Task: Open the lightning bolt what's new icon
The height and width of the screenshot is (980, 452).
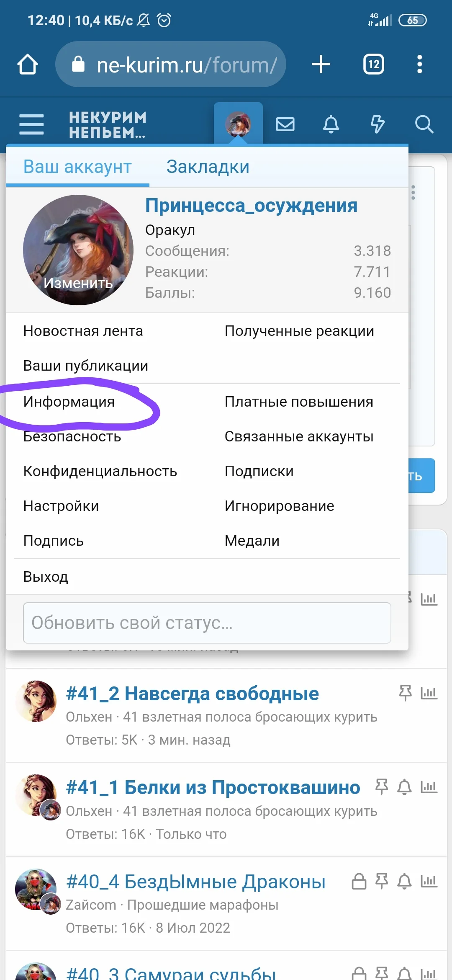Action: click(x=378, y=124)
